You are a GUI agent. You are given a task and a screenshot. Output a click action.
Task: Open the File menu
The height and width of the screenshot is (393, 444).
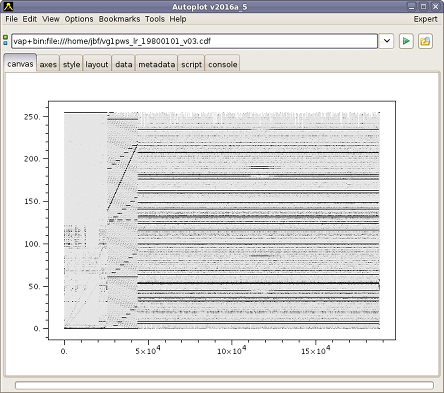[11, 19]
